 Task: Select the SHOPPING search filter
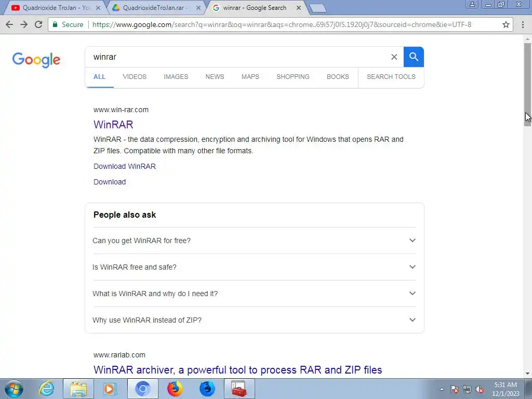click(293, 77)
